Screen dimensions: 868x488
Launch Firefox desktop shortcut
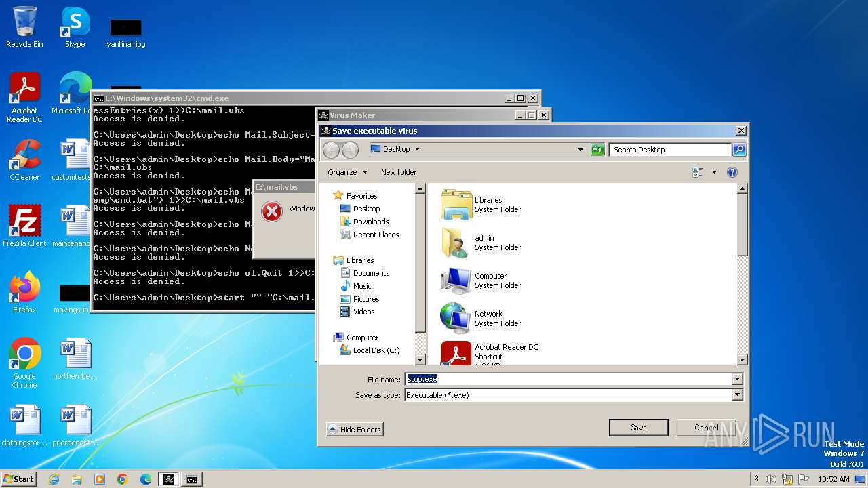(x=24, y=293)
